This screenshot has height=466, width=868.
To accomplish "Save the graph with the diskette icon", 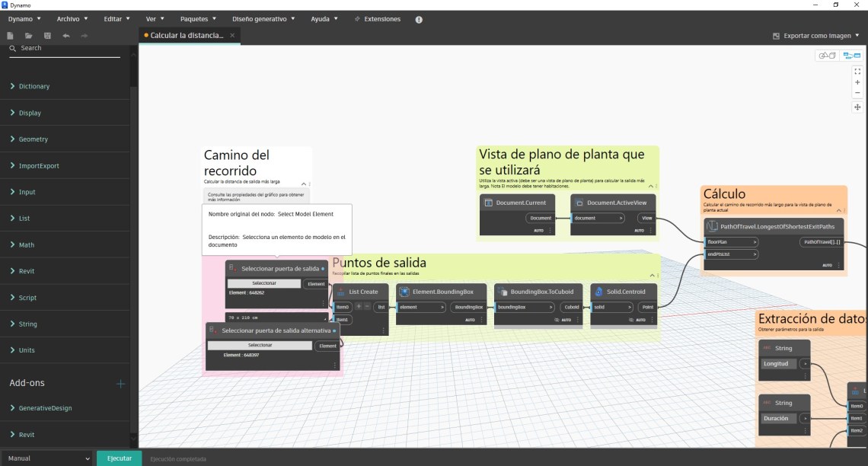I will click(47, 36).
